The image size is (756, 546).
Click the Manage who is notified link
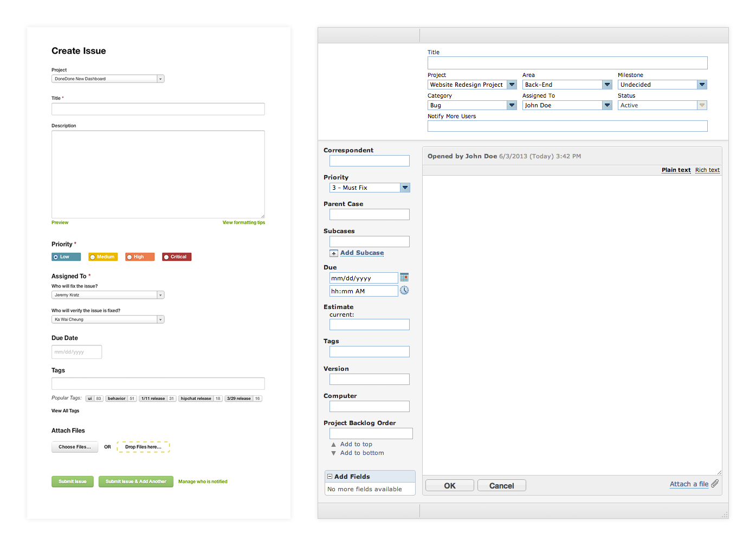coord(203,481)
